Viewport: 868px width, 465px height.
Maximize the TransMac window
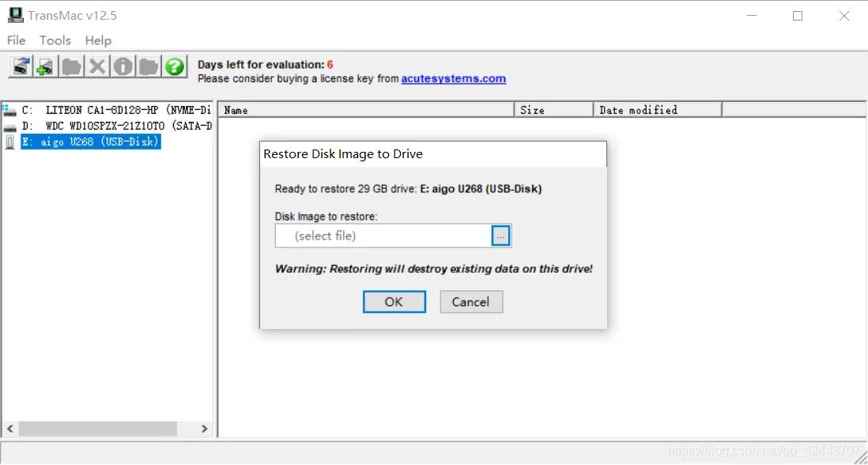pos(798,16)
